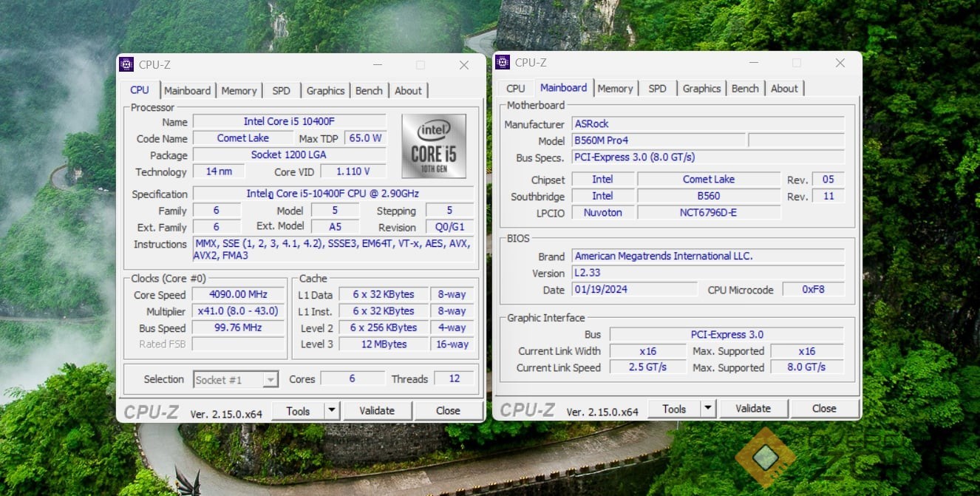Switch to Mainboard tab in left window
Image resolution: width=980 pixels, height=496 pixels.
click(187, 91)
